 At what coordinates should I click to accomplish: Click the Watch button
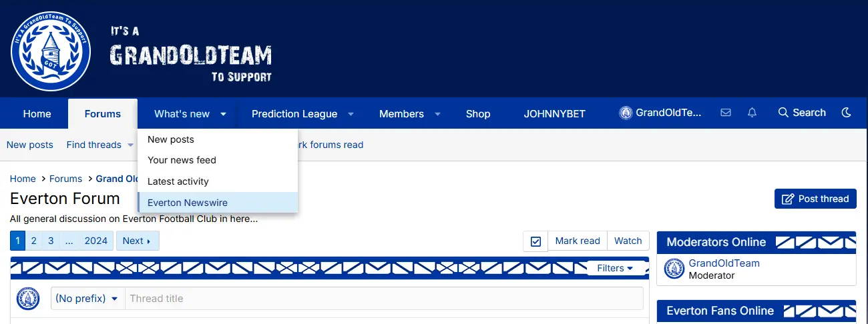click(x=628, y=241)
